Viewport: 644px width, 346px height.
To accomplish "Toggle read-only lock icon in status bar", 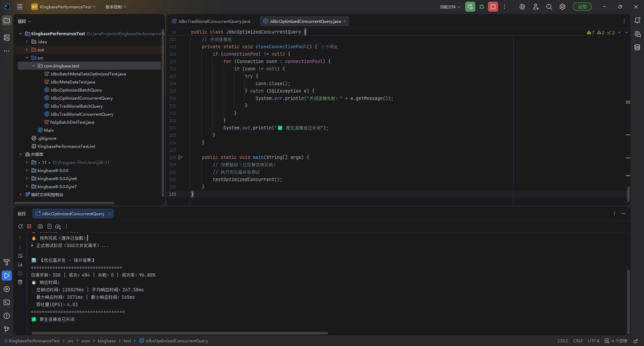I will pos(636,341).
